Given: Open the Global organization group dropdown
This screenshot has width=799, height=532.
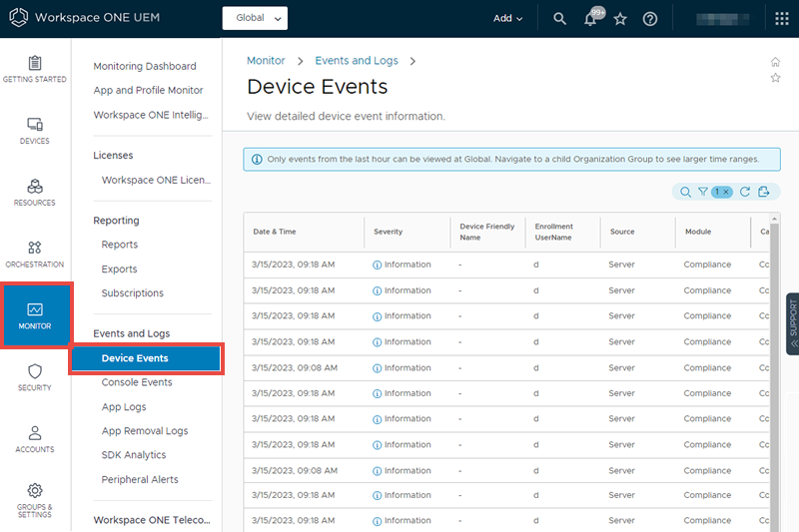Looking at the screenshot, I should coord(255,18).
